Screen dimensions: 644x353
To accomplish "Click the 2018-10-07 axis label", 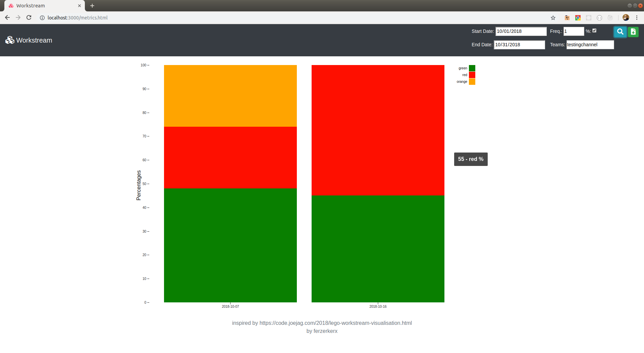I will point(230,306).
